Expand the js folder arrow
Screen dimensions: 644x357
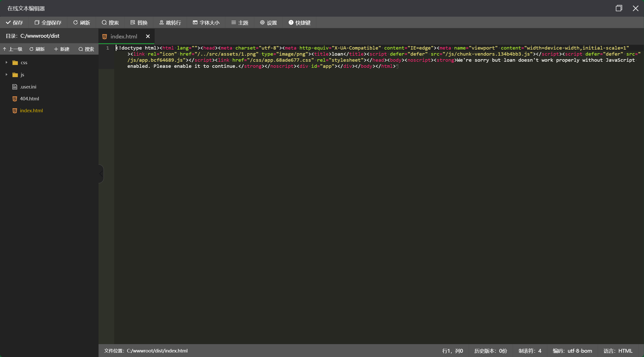pos(7,75)
